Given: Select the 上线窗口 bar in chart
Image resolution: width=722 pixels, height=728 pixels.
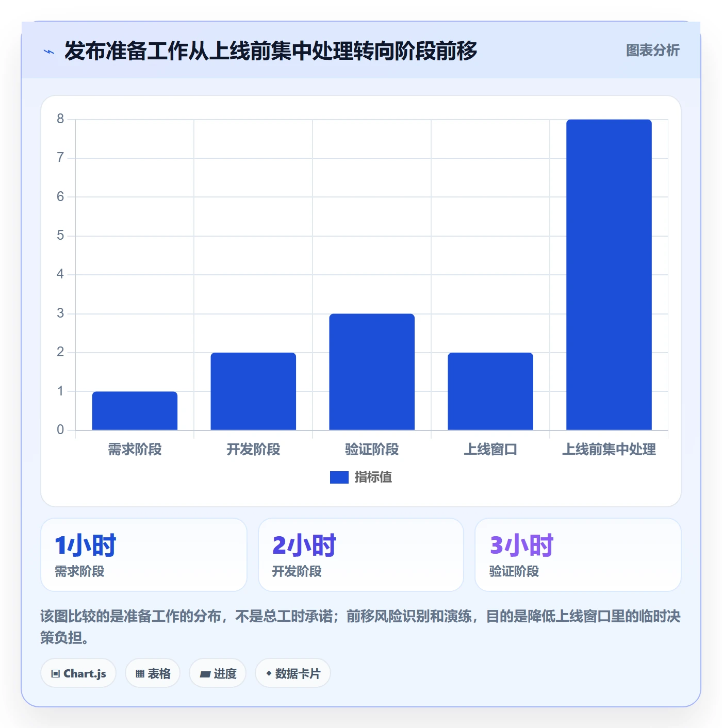Looking at the screenshot, I should pos(490,391).
